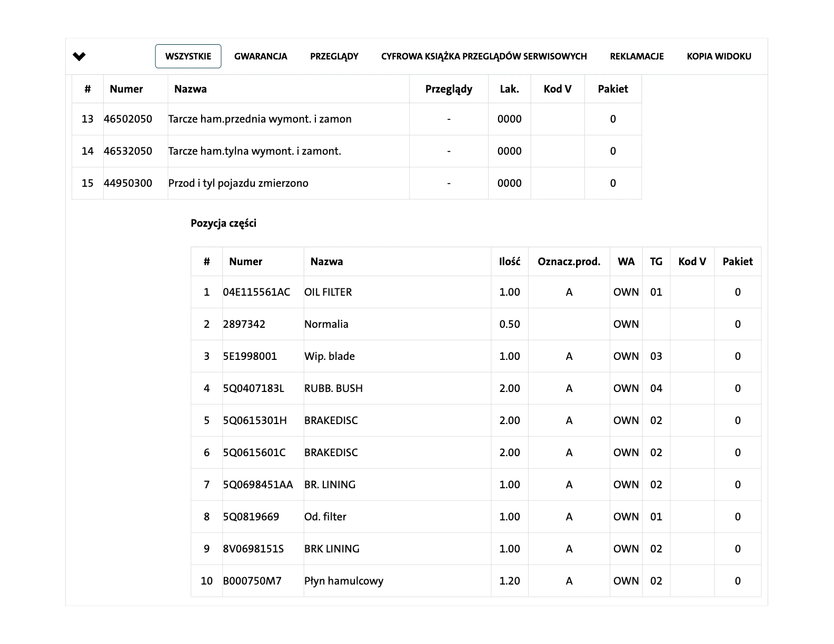Switch to the REKLAMACJE tab
The width and height of the screenshot is (834, 644).
coord(637,56)
